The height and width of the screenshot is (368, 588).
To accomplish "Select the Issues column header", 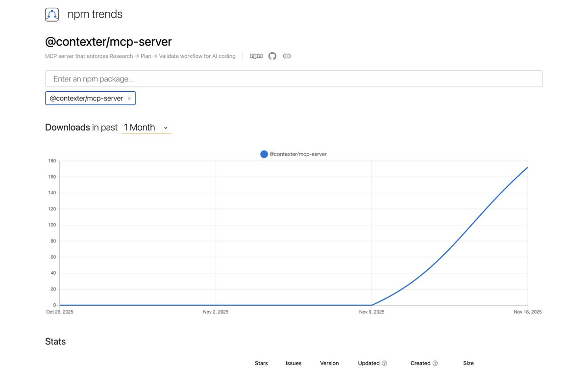I will click(x=293, y=363).
